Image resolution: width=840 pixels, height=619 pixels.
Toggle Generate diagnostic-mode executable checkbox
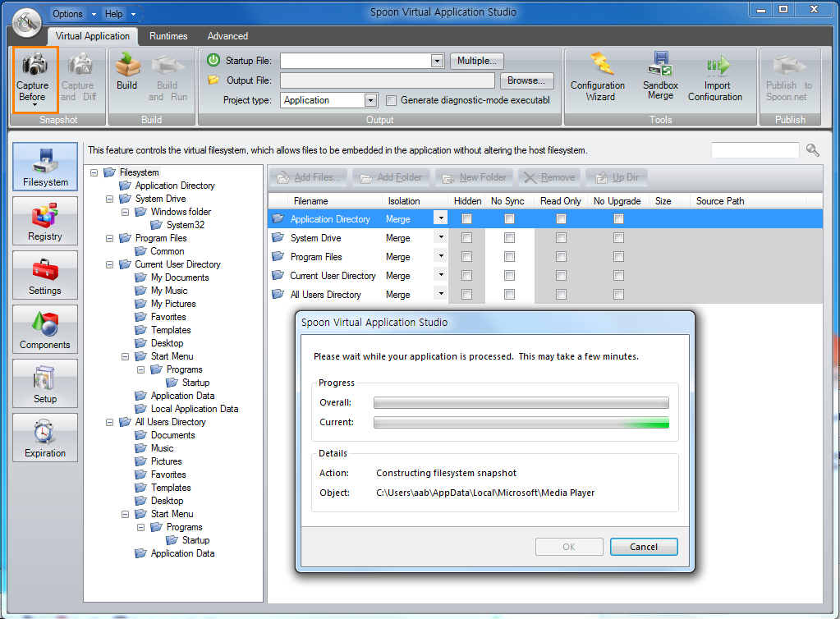click(x=392, y=100)
